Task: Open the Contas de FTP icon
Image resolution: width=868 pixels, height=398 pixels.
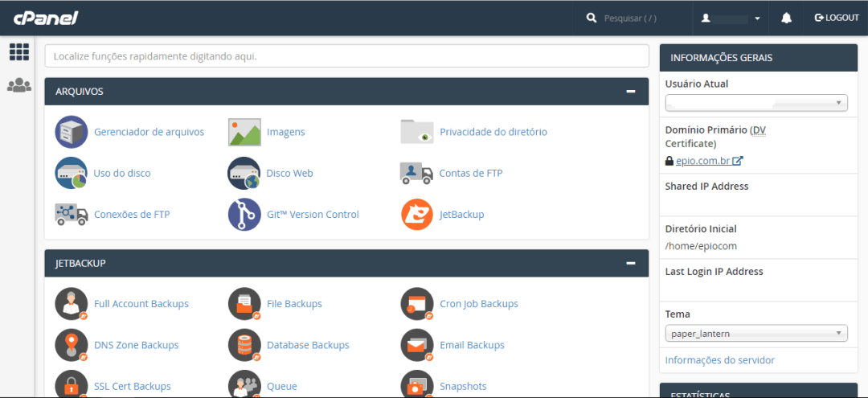Action: (x=416, y=173)
